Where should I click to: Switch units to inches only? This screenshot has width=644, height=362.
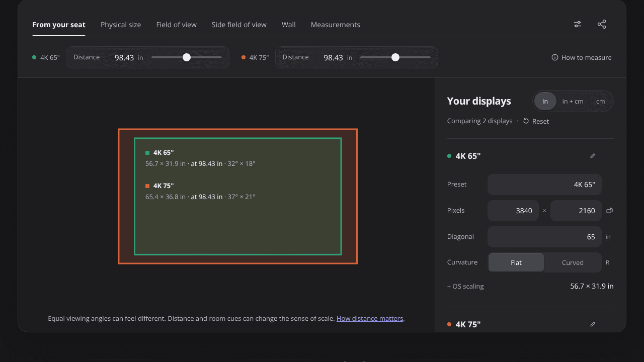tap(545, 101)
